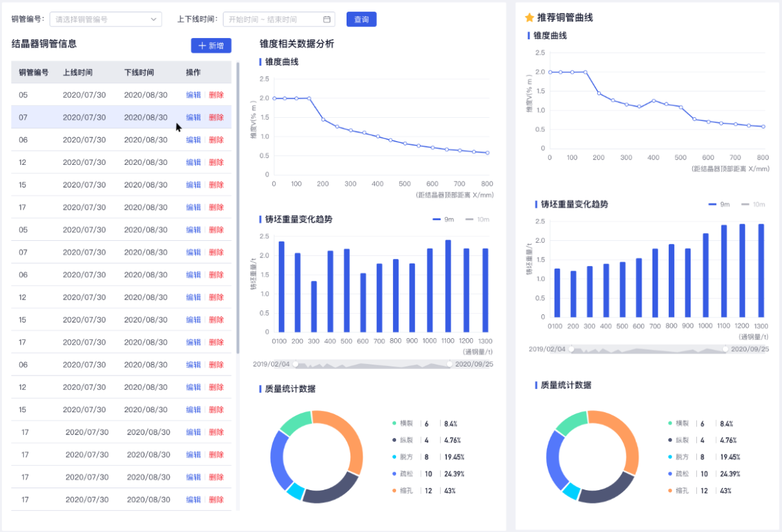Click 删除 in the highlighted 07 row
This screenshot has height=532, width=782.
216,117
